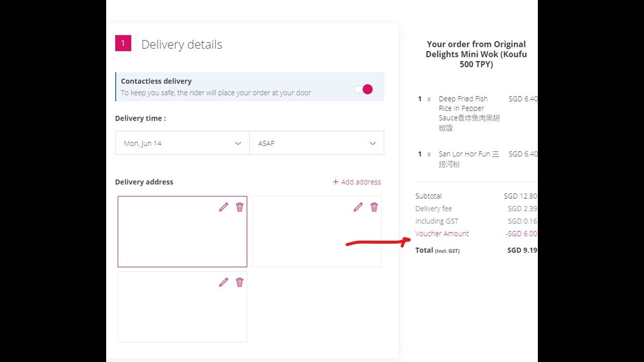Image resolution: width=644 pixels, height=362 pixels.
Task: Open the ASAP time dropdown
Action: [316, 143]
